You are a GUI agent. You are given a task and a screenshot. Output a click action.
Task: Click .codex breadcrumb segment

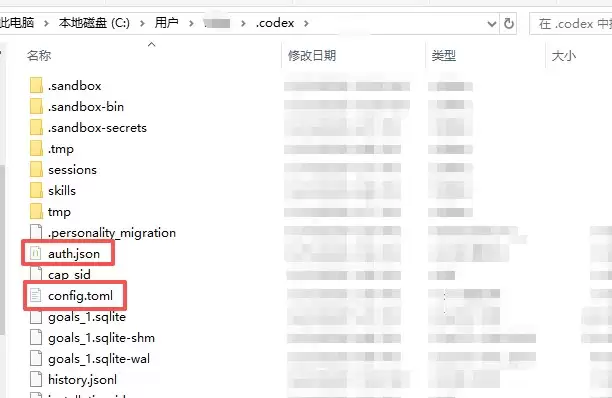[x=275, y=23]
